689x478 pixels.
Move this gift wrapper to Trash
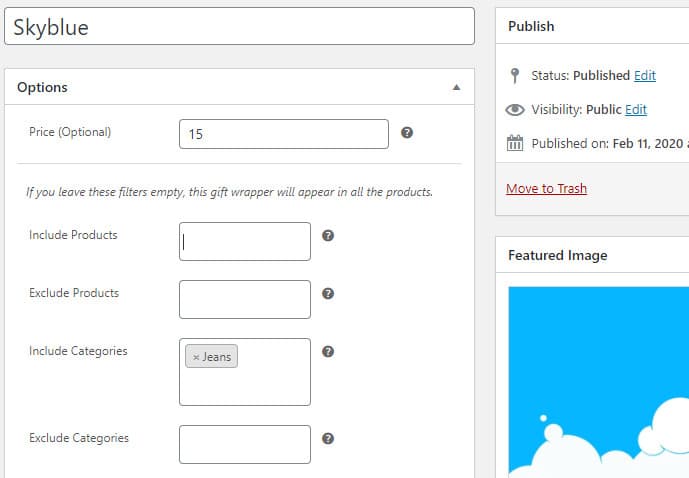click(x=546, y=188)
